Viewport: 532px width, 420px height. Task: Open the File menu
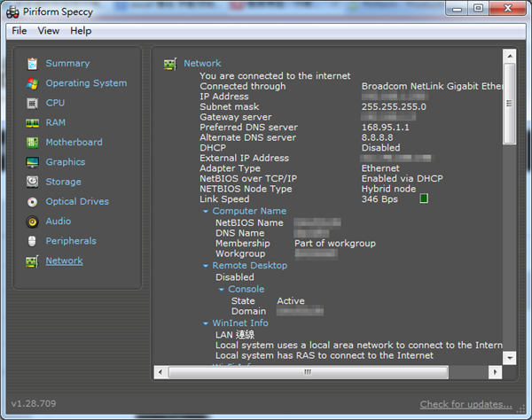(20, 31)
